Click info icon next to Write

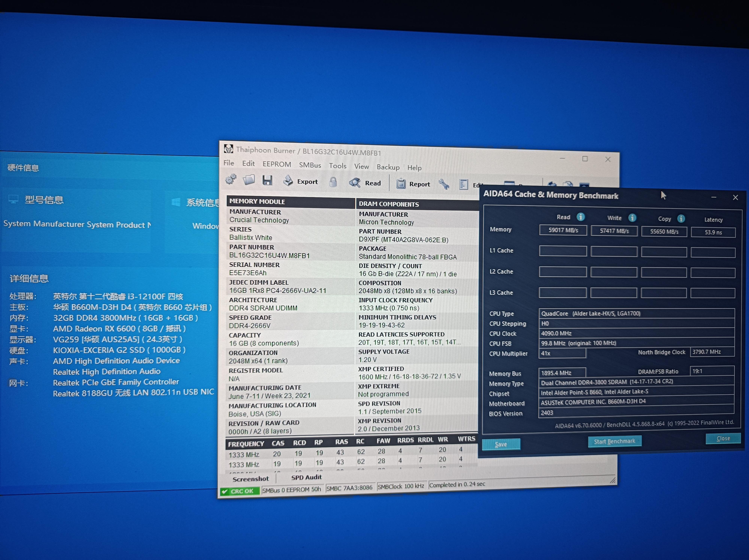point(632,217)
